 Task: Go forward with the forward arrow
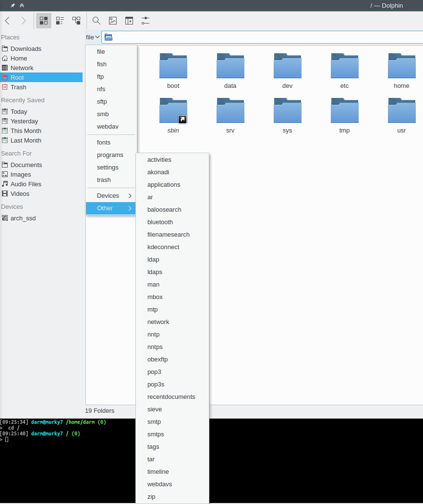click(23, 21)
